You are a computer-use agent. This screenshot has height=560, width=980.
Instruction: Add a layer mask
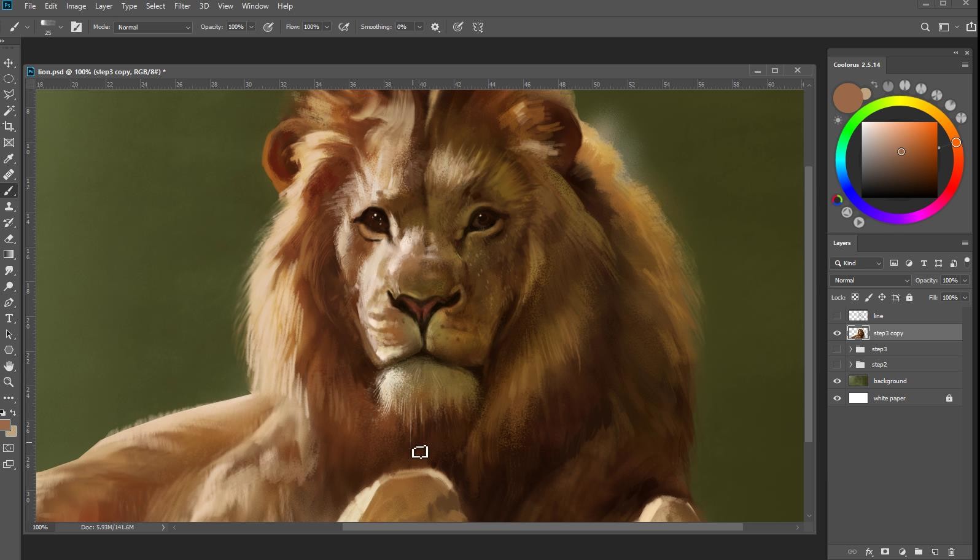click(x=885, y=552)
